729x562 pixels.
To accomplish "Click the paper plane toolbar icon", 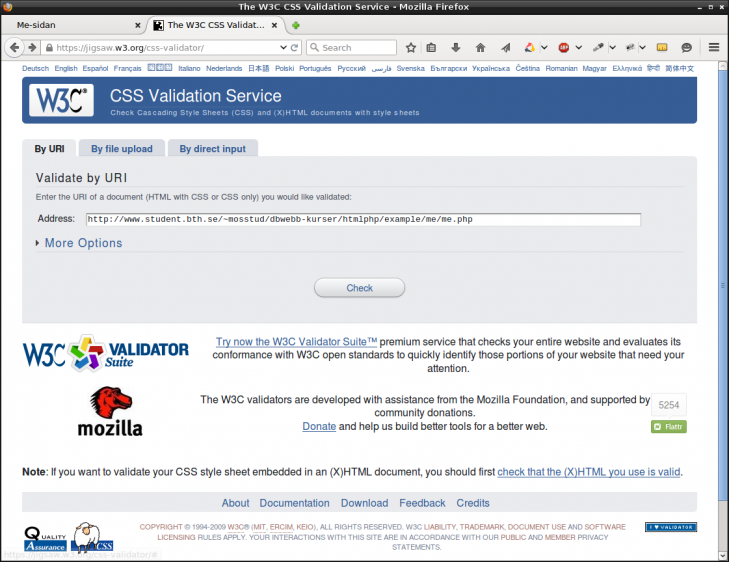I will (505, 47).
